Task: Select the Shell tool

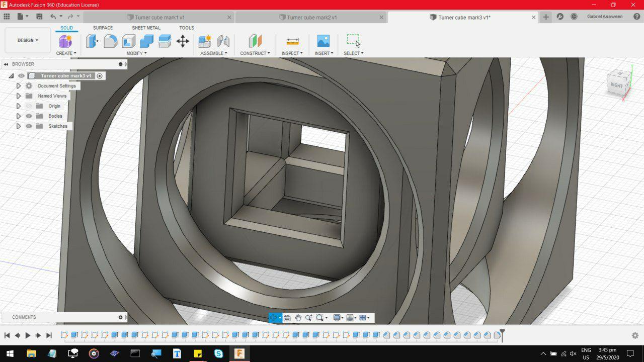Action: pyautogui.click(x=129, y=41)
